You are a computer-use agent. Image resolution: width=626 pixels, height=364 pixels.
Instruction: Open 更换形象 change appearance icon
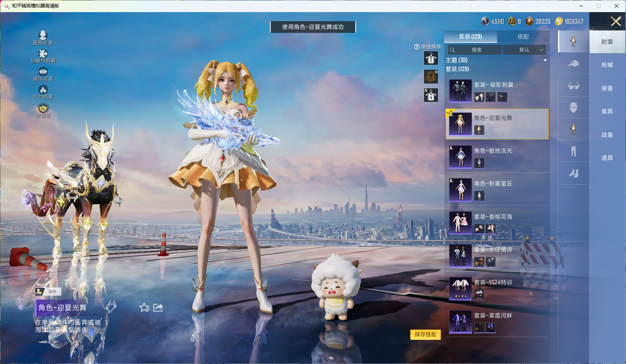coord(43,35)
